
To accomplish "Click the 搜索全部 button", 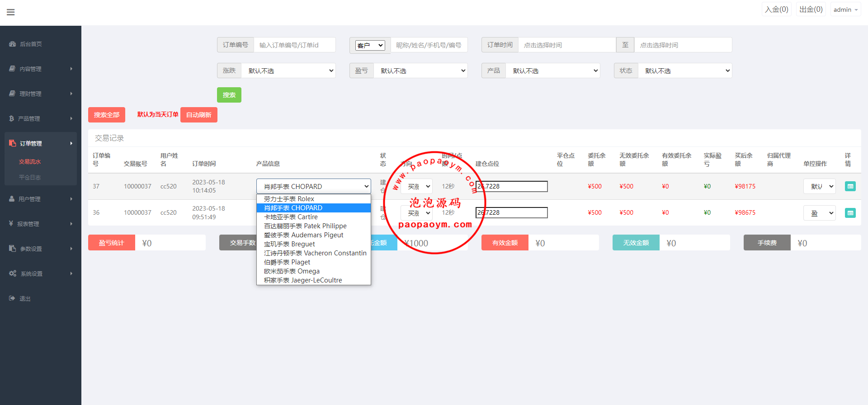I will coord(107,115).
